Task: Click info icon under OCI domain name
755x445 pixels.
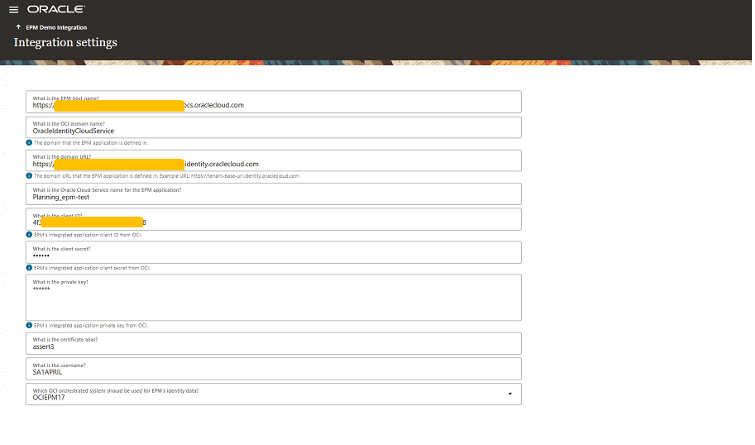Action: (29, 143)
